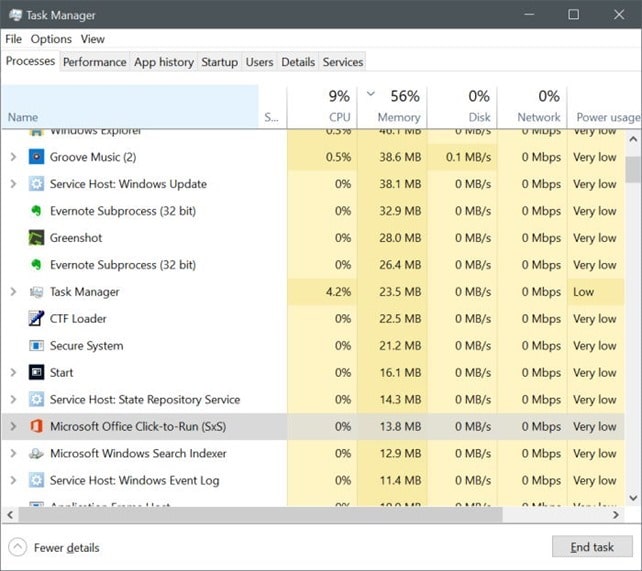Image resolution: width=642 pixels, height=571 pixels.
Task: Sort by the Memory column header
Action: click(392, 107)
